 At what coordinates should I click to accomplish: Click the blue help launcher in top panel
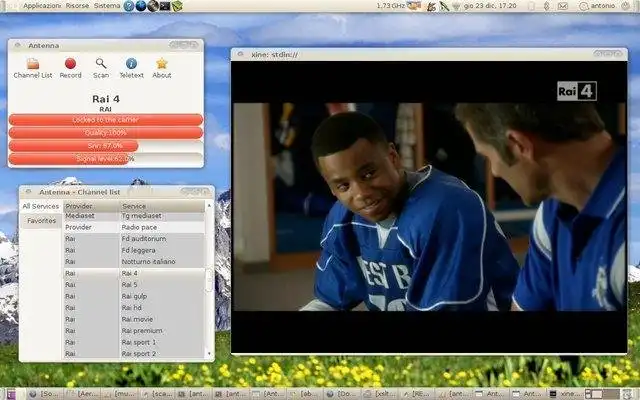(x=129, y=6)
